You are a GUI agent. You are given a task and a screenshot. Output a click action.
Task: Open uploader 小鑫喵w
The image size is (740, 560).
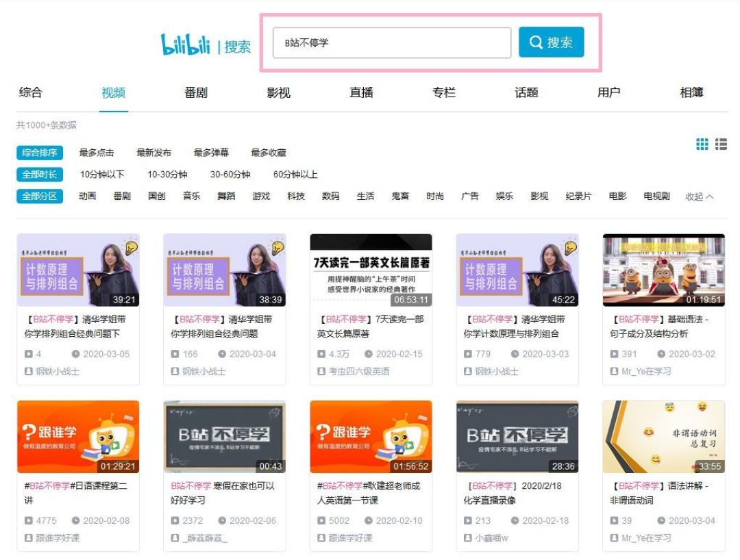point(491,538)
